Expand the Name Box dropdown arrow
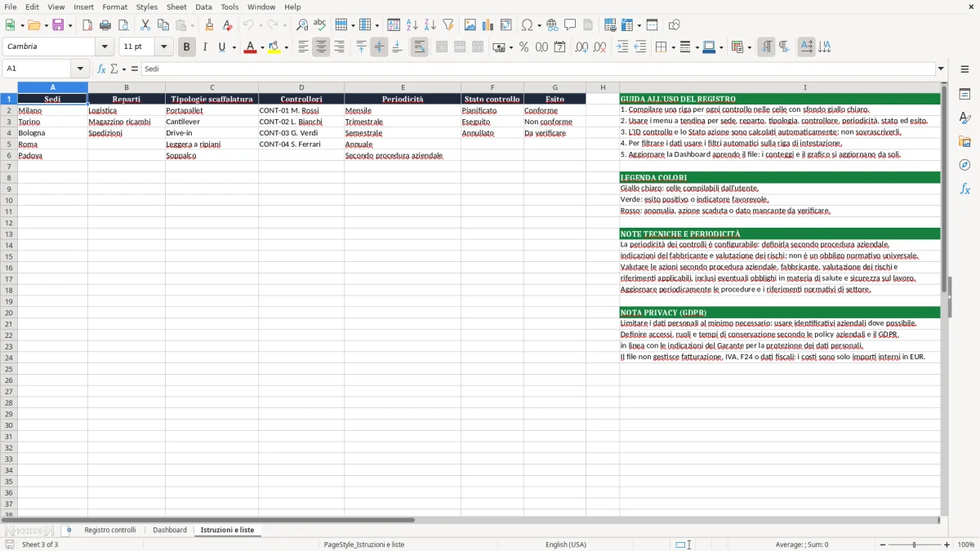Screen dimensions: 980x551 (80, 69)
